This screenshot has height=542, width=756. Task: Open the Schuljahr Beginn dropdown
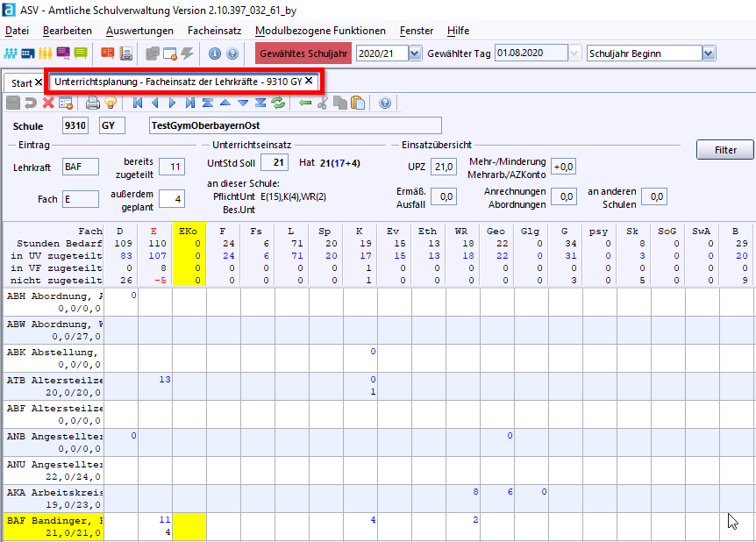(x=709, y=53)
